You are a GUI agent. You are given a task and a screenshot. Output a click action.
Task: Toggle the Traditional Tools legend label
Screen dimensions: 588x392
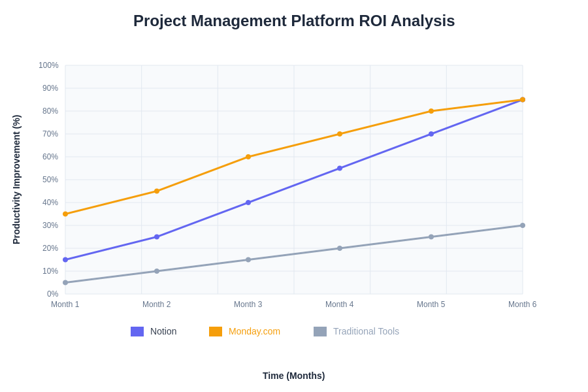pyautogui.click(x=366, y=331)
